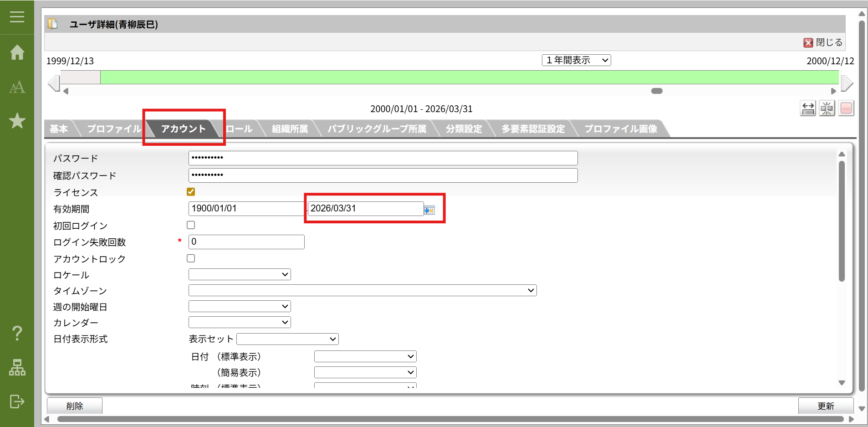
Task: Click the star favorites icon
Action: pos(17,121)
